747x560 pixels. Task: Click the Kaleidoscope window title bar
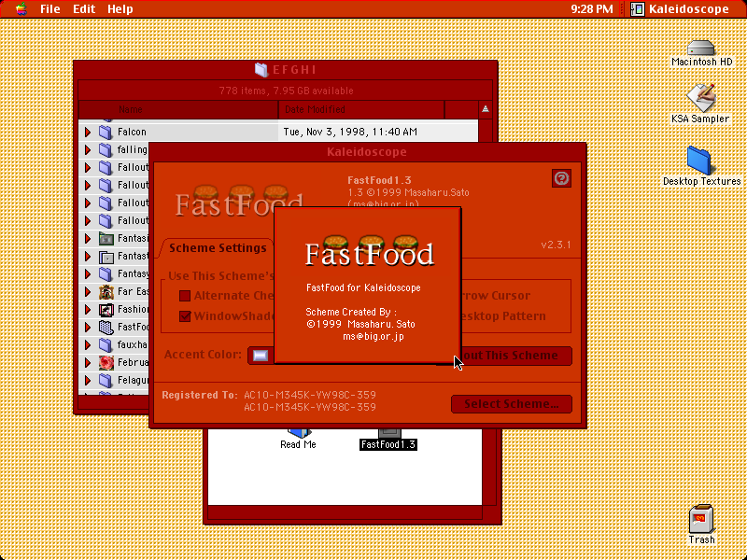coord(367,152)
